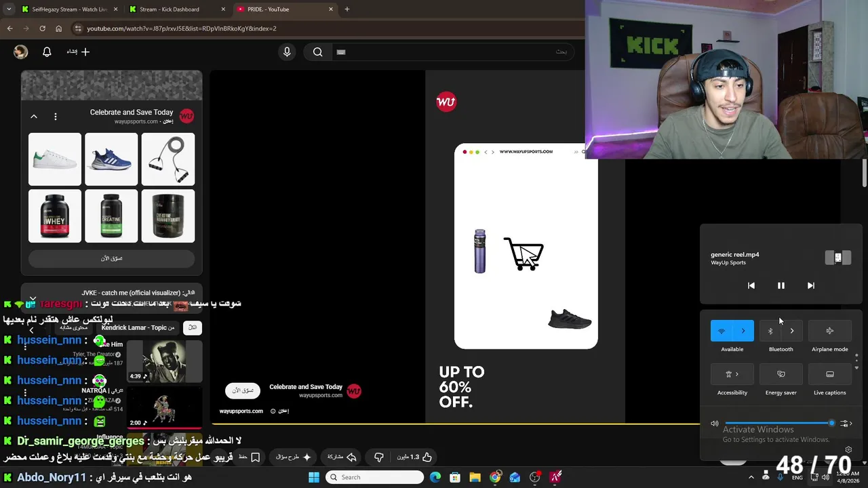Click the shop now button below the video
This screenshot has width=868, height=488.
(243, 390)
